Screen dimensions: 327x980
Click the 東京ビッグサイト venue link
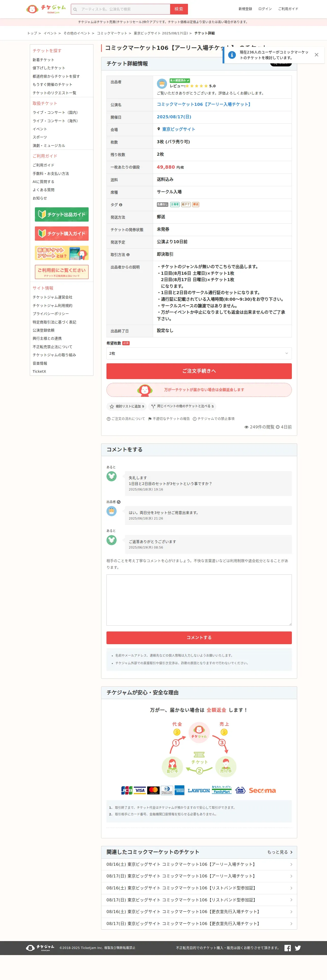[x=179, y=129]
